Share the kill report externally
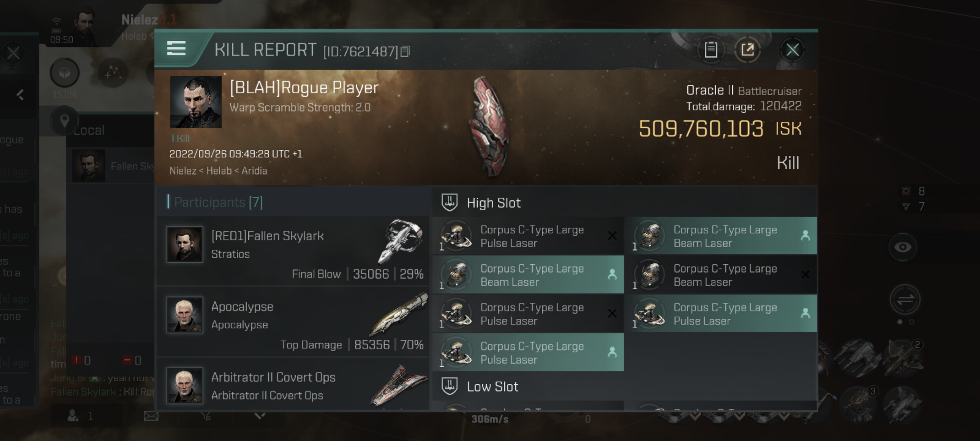 click(748, 50)
